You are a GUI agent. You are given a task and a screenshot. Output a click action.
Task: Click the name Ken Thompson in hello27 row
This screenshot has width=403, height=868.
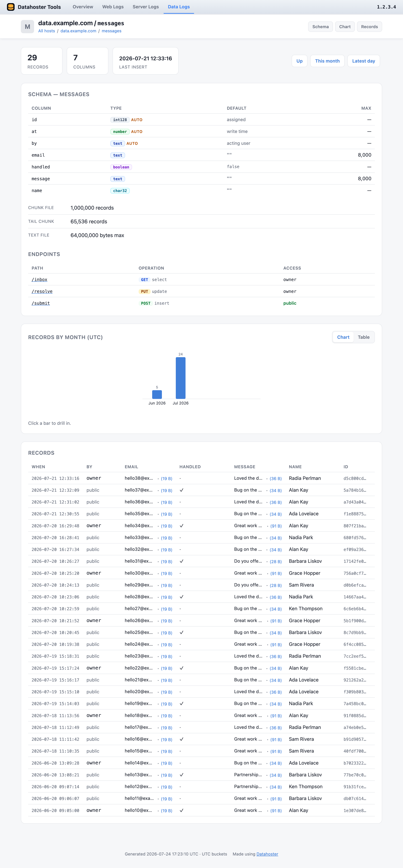tap(306, 609)
